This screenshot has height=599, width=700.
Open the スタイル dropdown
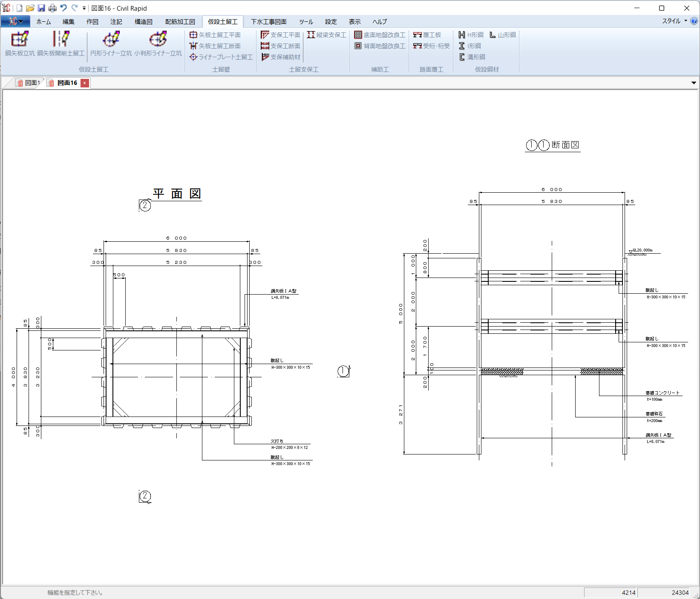pyautogui.click(x=674, y=21)
